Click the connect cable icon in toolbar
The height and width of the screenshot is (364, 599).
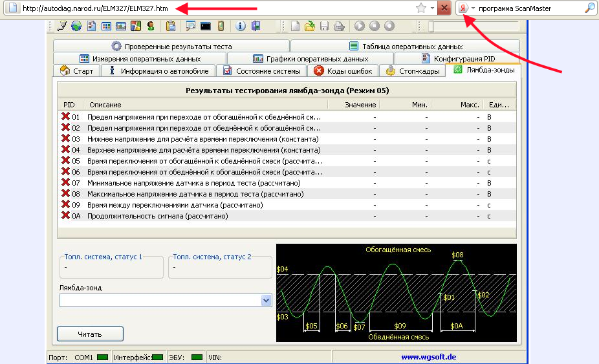point(61,26)
